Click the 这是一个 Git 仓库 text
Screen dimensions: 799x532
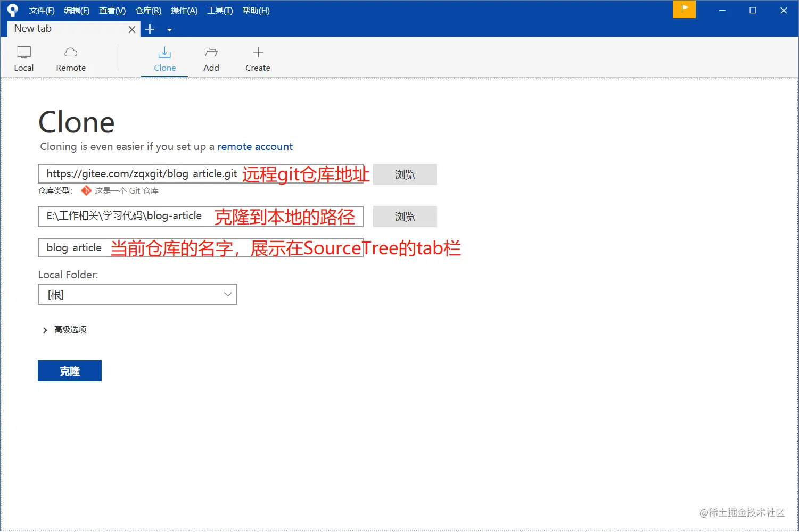127,190
